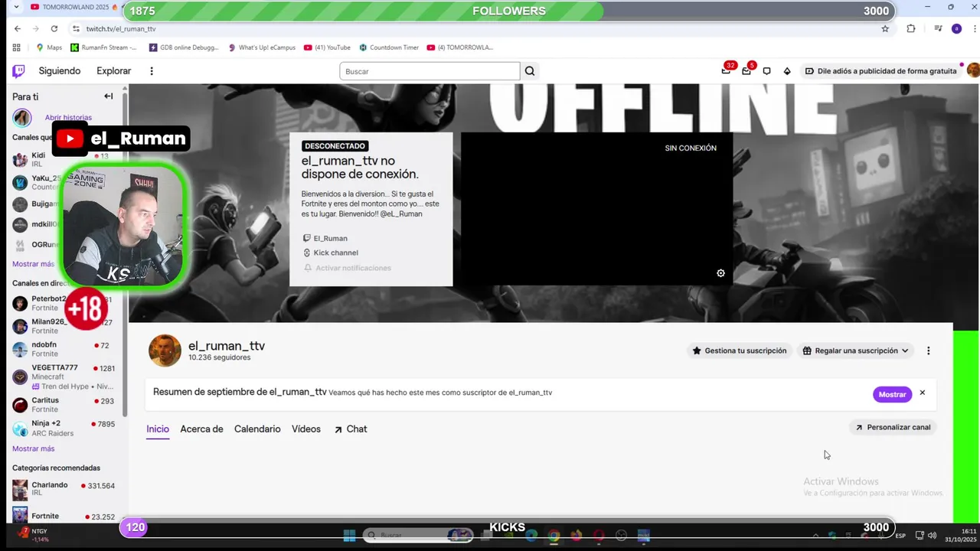
Task: Open the offline player settings gear
Action: coord(720,273)
